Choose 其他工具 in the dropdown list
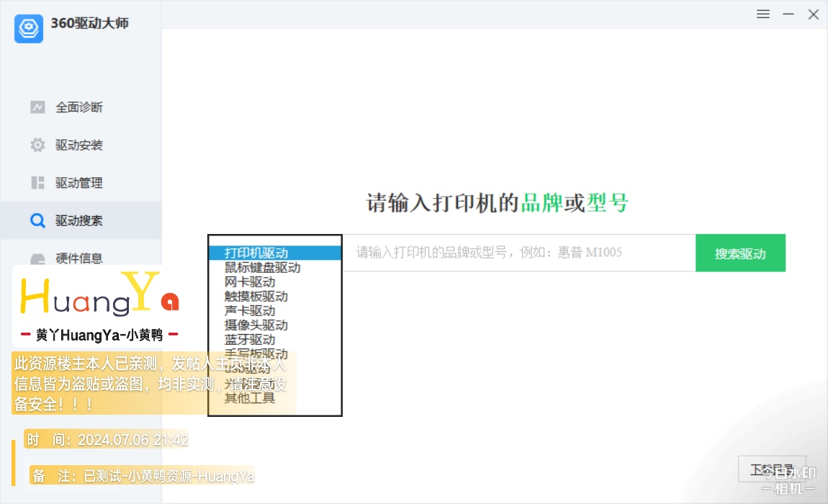 tap(275, 398)
